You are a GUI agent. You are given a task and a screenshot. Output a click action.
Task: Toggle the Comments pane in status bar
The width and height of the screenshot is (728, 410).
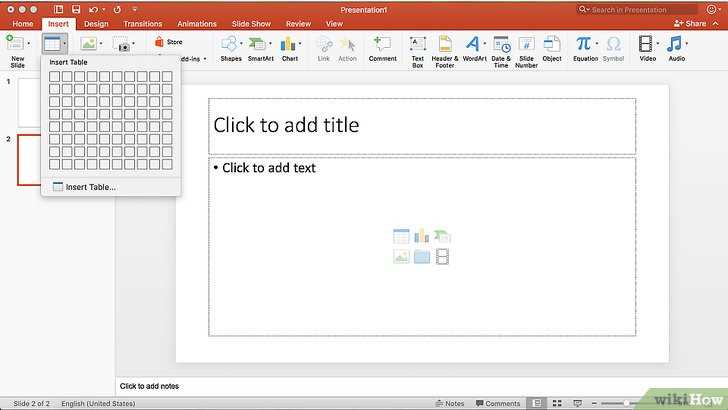click(498, 403)
